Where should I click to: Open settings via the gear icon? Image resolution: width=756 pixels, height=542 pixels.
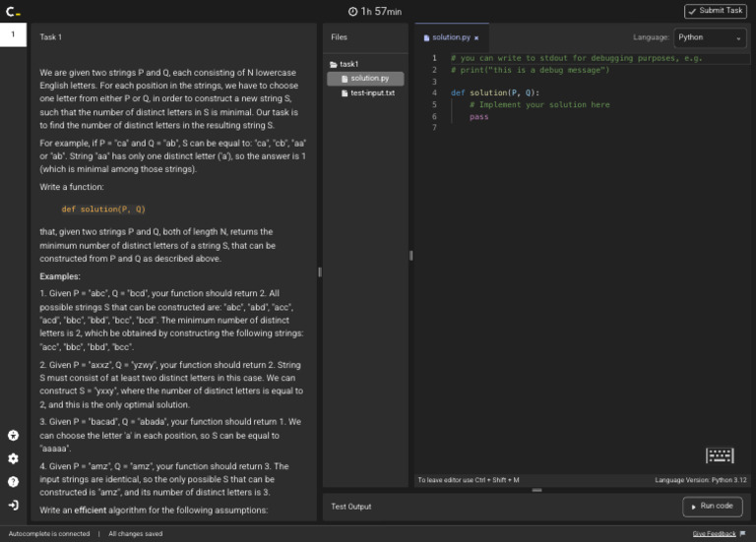coord(13,458)
